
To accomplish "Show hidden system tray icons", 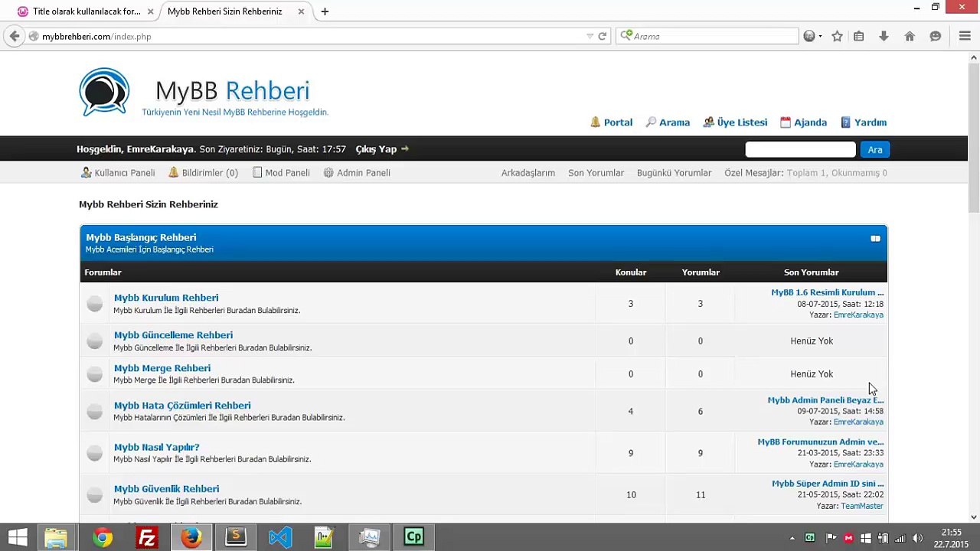I will pyautogui.click(x=792, y=538).
